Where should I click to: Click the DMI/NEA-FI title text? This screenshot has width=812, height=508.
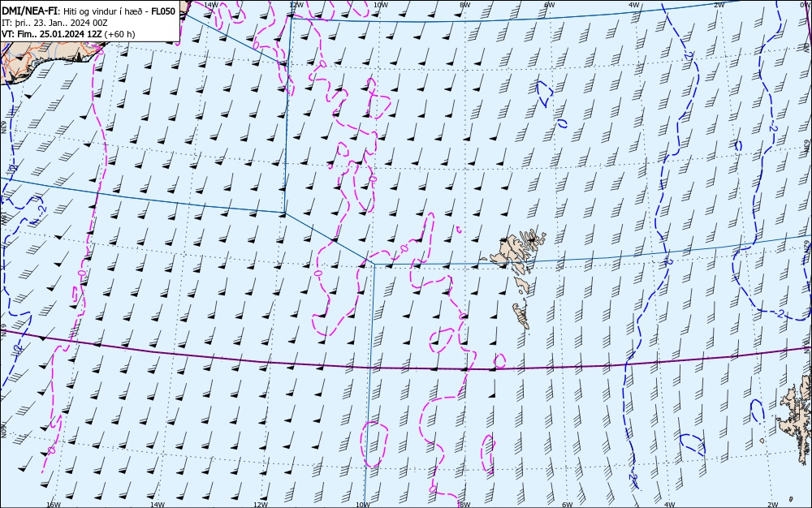(29, 11)
